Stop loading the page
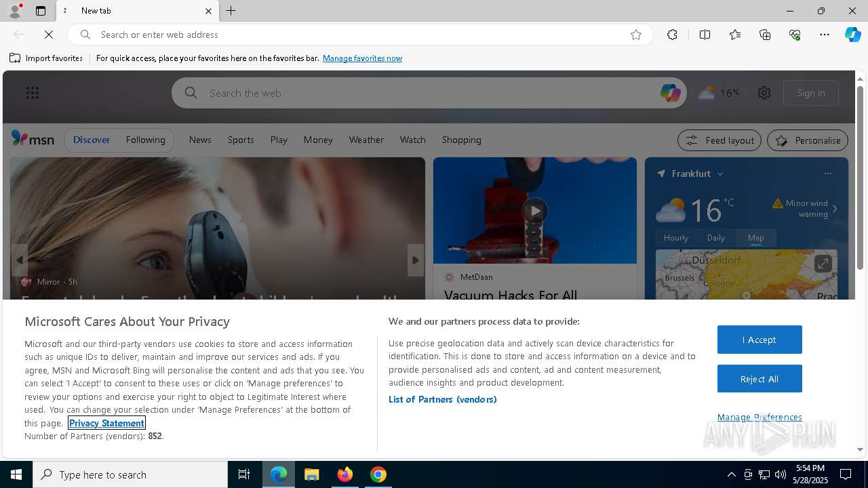 tap(49, 35)
